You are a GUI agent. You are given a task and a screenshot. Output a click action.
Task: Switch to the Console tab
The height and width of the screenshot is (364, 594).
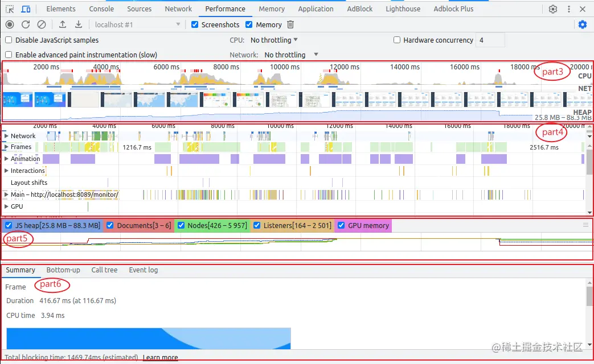click(x=101, y=9)
